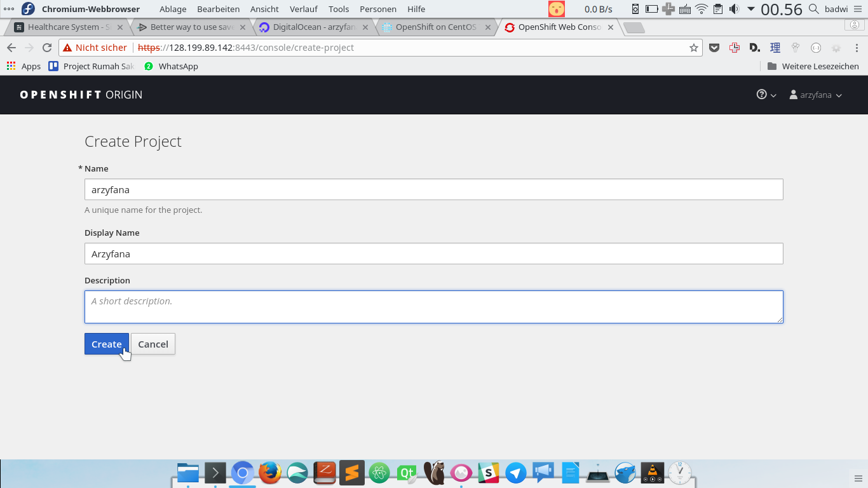Open the Chromium three-dot menu

coord(857,48)
